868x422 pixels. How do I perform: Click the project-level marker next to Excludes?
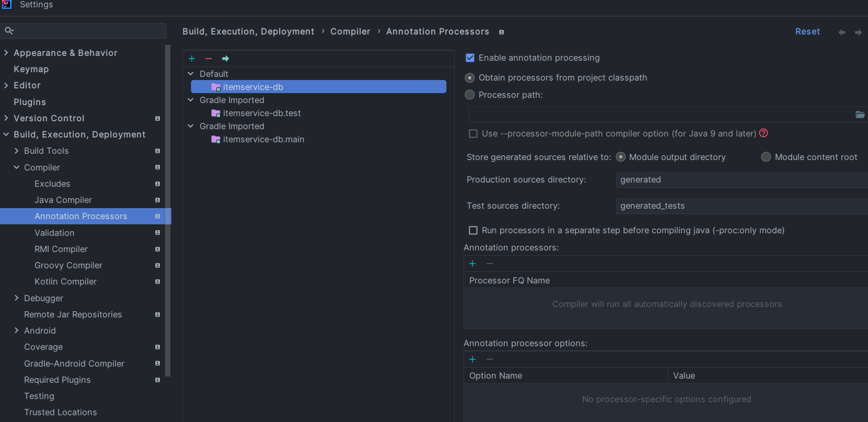click(157, 184)
